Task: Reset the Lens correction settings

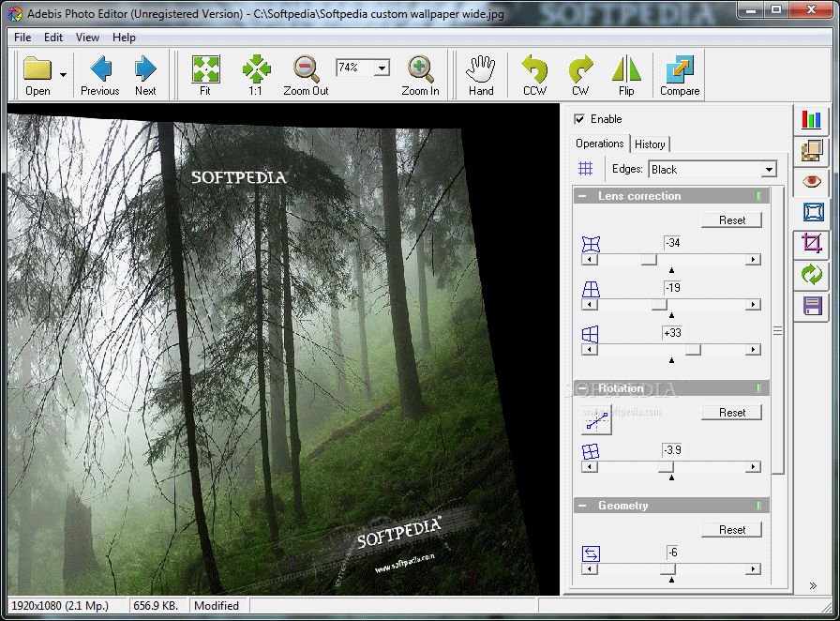Action: [x=732, y=220]
